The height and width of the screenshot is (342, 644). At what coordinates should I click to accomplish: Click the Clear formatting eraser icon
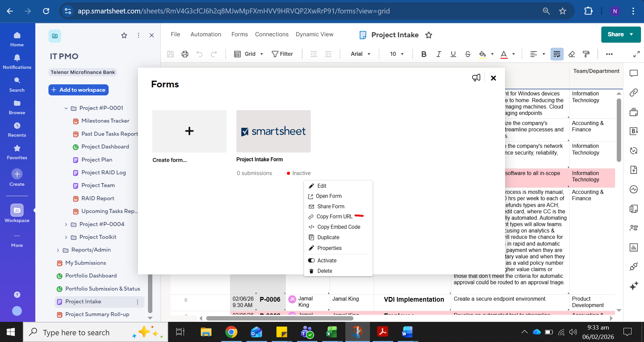coord(572,54)
